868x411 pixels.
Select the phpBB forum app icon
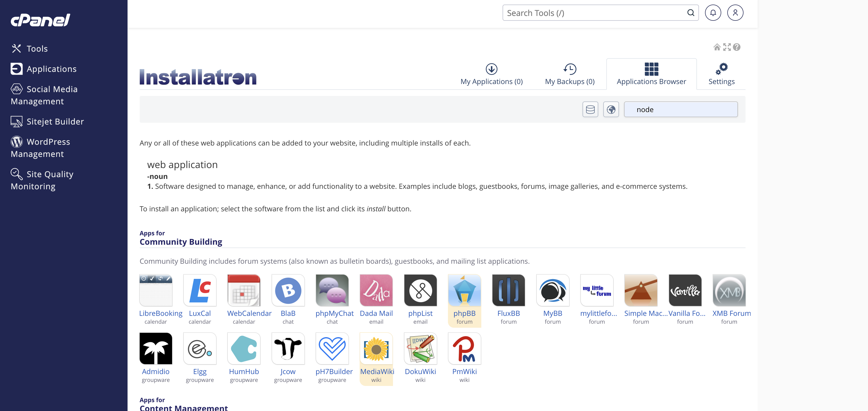[x=464, y=290]
